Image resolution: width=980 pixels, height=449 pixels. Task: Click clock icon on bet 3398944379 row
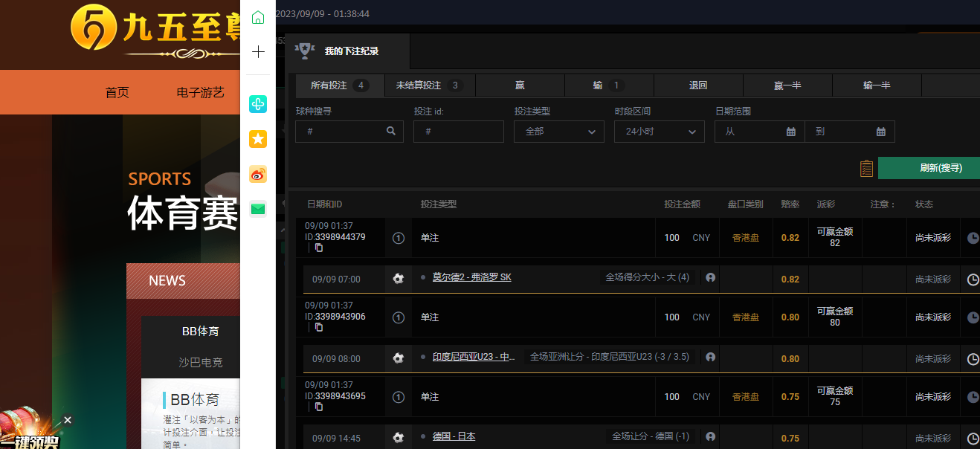pos(973,238)
